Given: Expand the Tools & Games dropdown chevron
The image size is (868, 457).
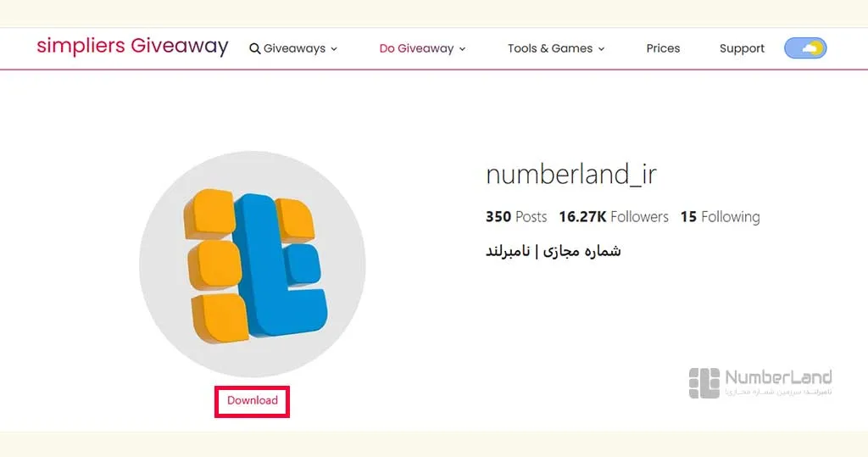Looking at the screenshot, I should tap(601, 49).
